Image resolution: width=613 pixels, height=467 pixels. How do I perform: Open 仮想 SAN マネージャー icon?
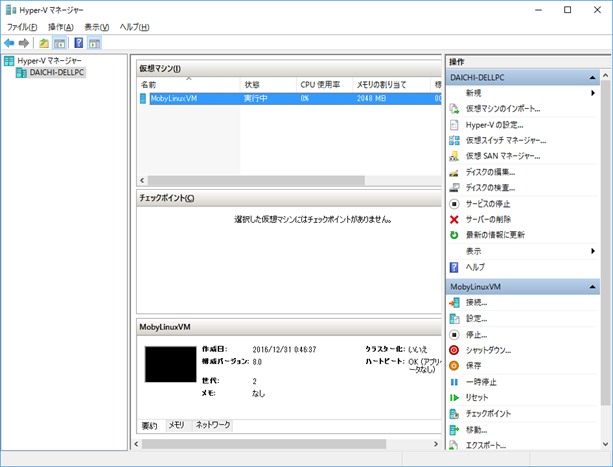[x=454, y=156]
